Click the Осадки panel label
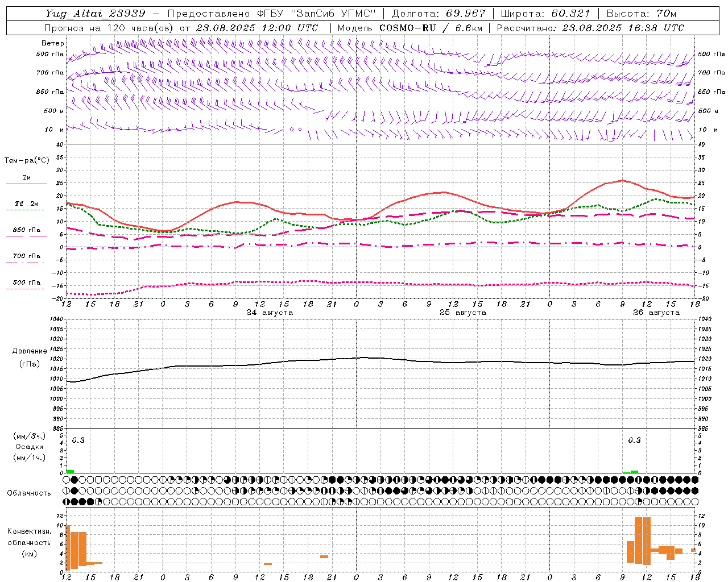 point(30,447)
